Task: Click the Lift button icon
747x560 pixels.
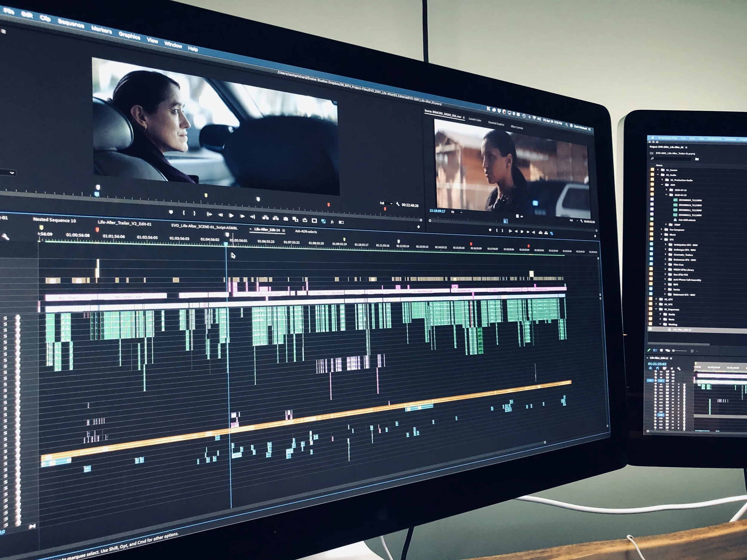Action: tap(265, 218)
